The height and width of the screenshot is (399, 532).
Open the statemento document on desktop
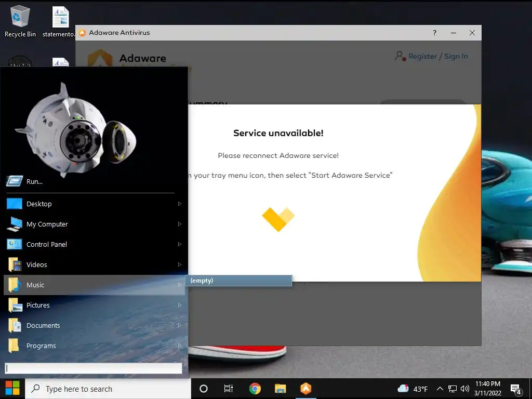[60, 21]
